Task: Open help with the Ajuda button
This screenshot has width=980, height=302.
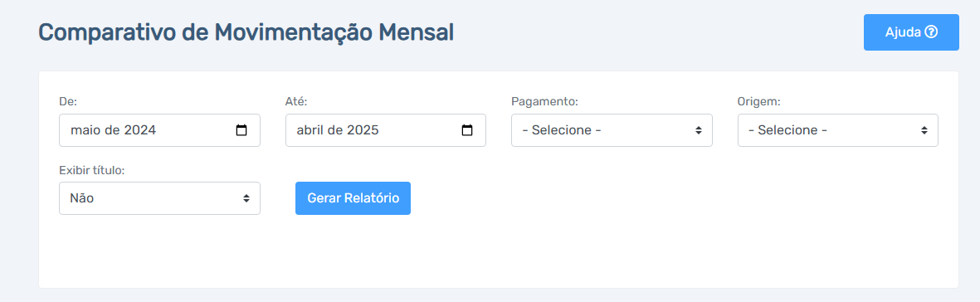Action: pos(911,32)
